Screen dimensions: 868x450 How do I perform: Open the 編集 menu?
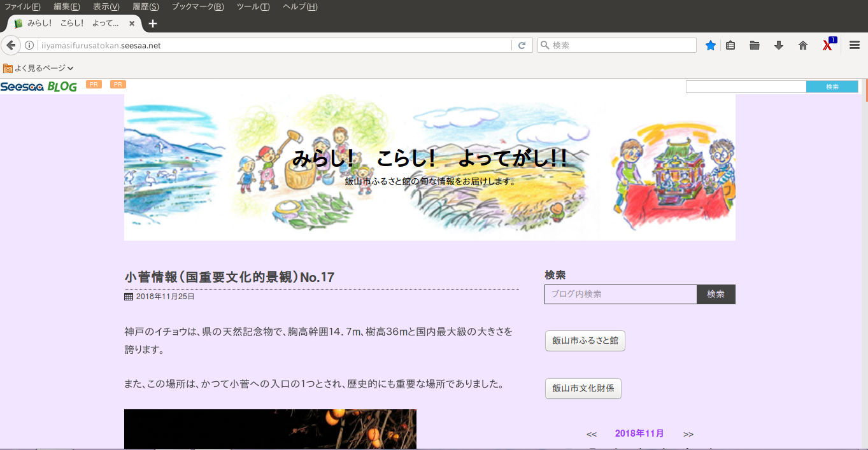tap(67, 6)
